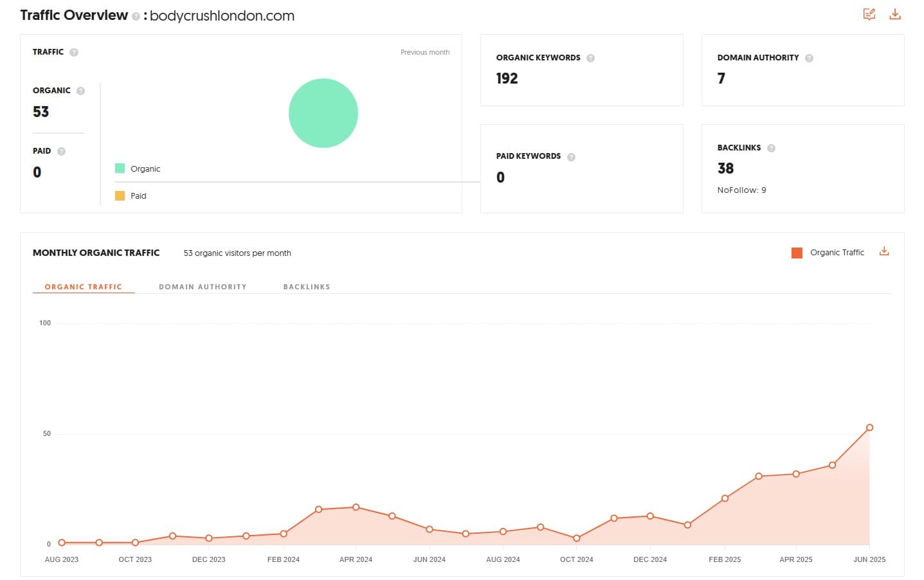Open the Previous month selector

coord(425,52)
